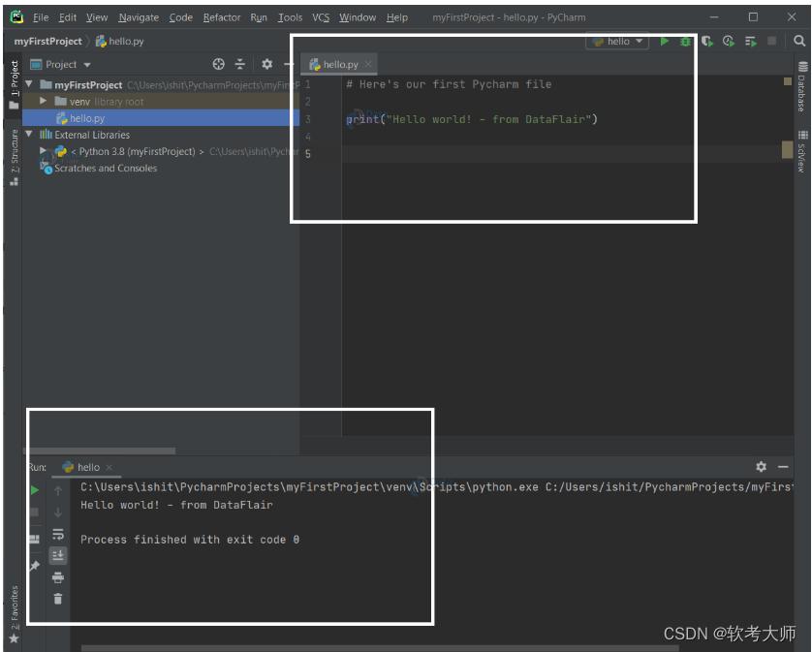The height and width of the screenshot is (652, 812).
Task: Toggle scroll to end in Run console
Action: pos(58,555)
